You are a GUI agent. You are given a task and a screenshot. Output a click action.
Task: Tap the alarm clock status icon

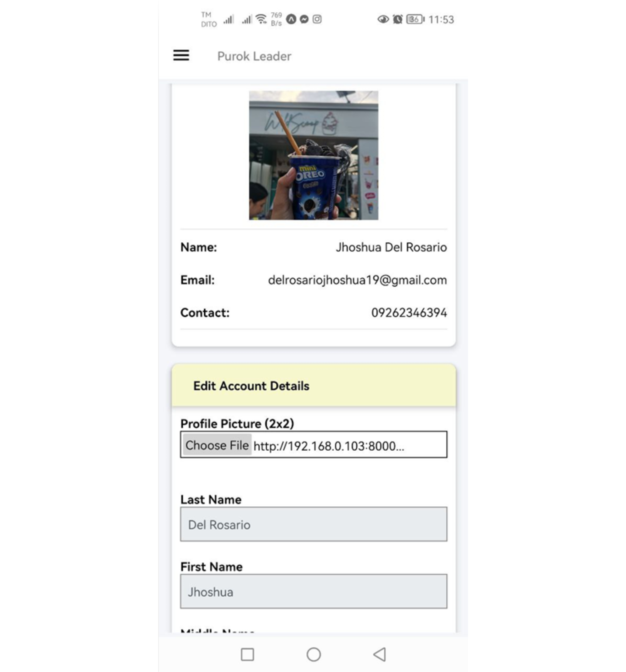coord(398,19)
